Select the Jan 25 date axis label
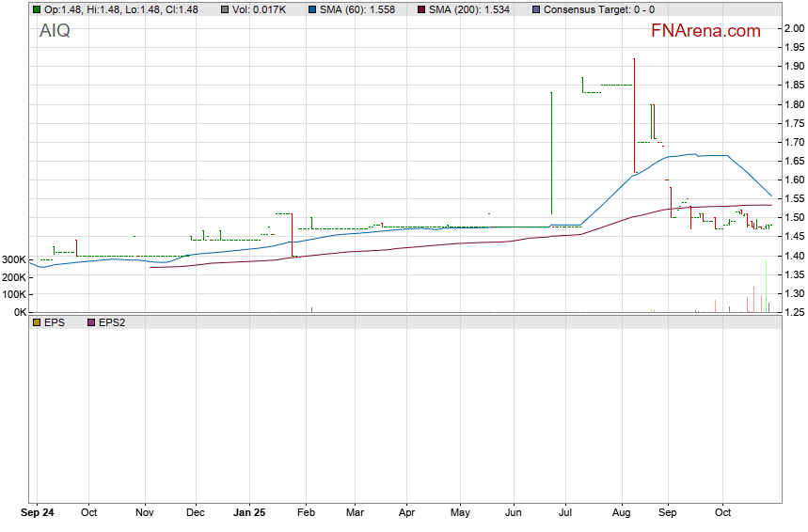Image resolution: width=808 pixels, height=532 pixels. pyautogui.click(x=249, y=513)
